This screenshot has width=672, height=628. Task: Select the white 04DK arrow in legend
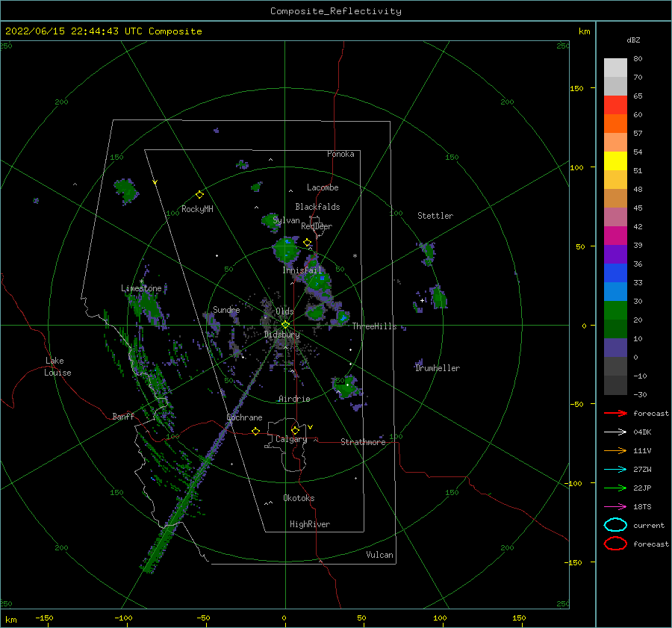click(615, 432)
